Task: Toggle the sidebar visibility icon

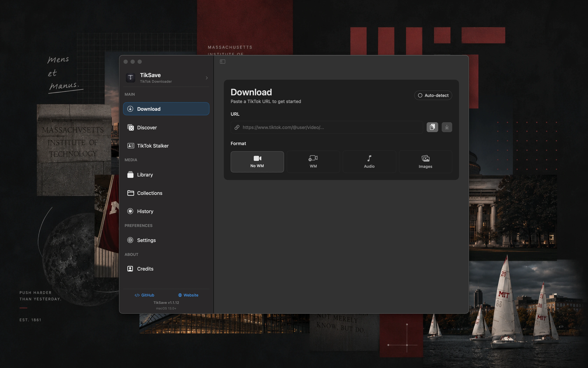Action: coord(222,62)
